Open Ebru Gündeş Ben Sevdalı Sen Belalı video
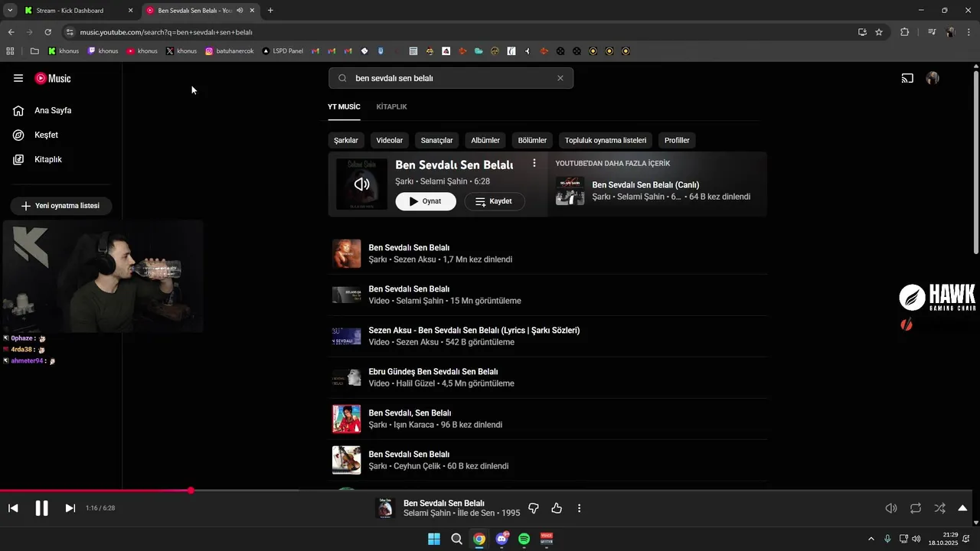Screen dimensions: 980x551 coord(547,377)
